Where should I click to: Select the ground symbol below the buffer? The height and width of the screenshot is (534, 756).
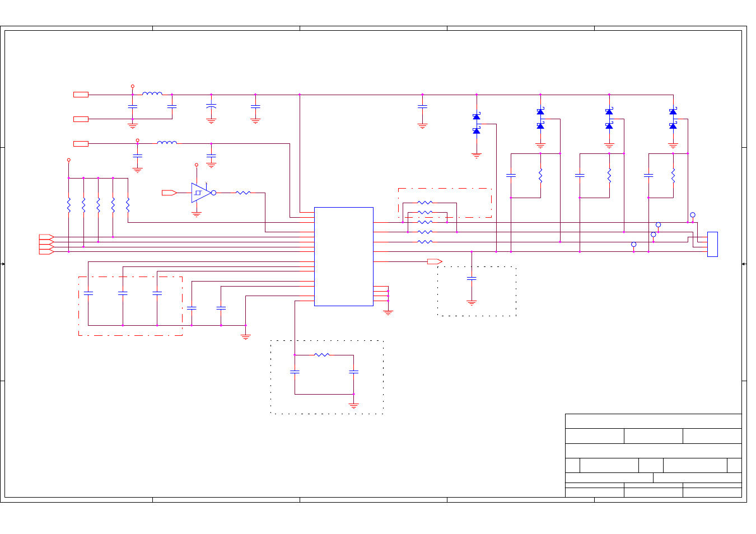point(196,214)
